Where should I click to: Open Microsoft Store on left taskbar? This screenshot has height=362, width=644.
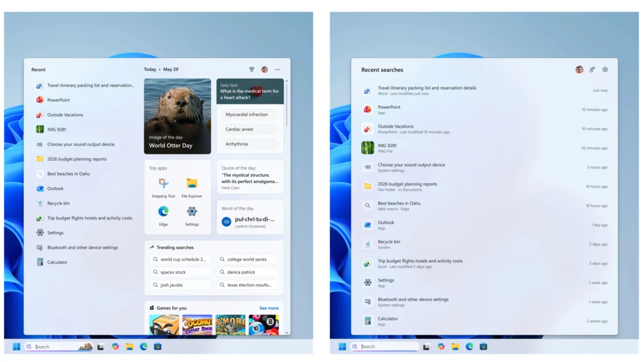coord(158,346)
